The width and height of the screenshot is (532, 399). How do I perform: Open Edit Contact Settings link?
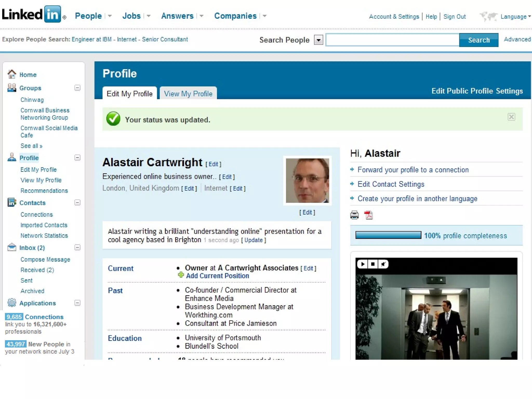point(391,184)
